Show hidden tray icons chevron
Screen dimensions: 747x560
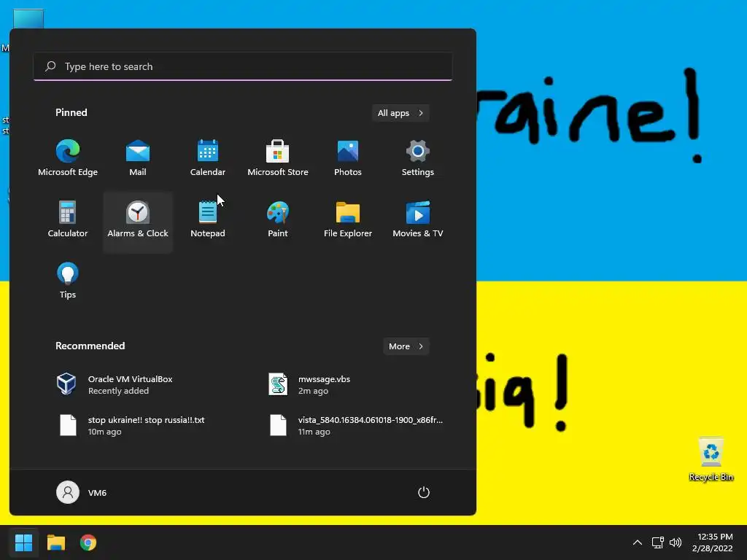[x=637, y=542]
